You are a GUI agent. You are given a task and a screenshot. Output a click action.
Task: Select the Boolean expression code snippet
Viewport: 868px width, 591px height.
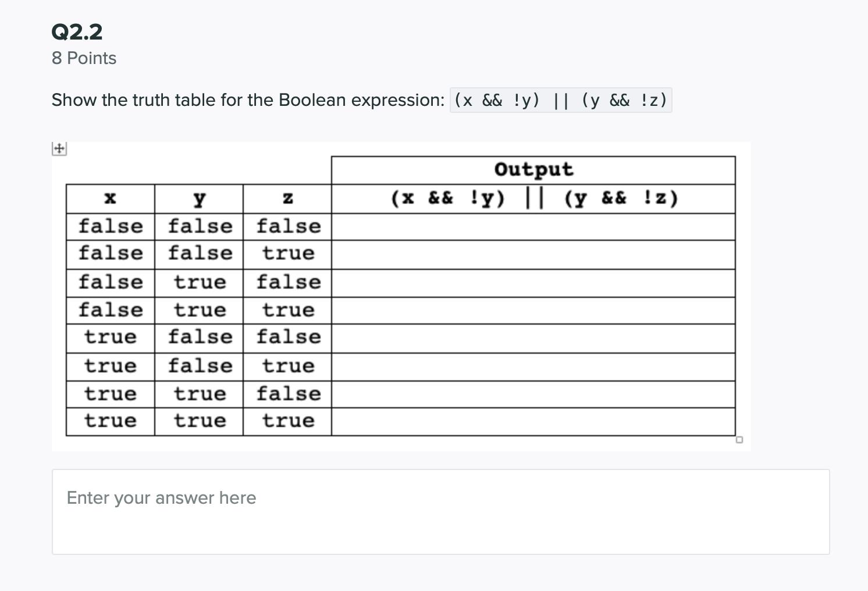(x=561, y=100)
